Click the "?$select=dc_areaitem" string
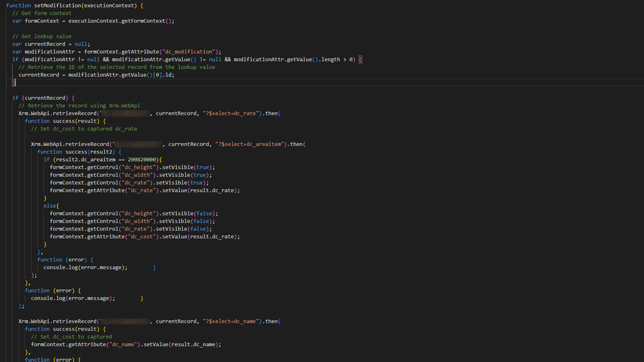Image resolution: width=644 pixels, height=362 pixels. point(249,144)
